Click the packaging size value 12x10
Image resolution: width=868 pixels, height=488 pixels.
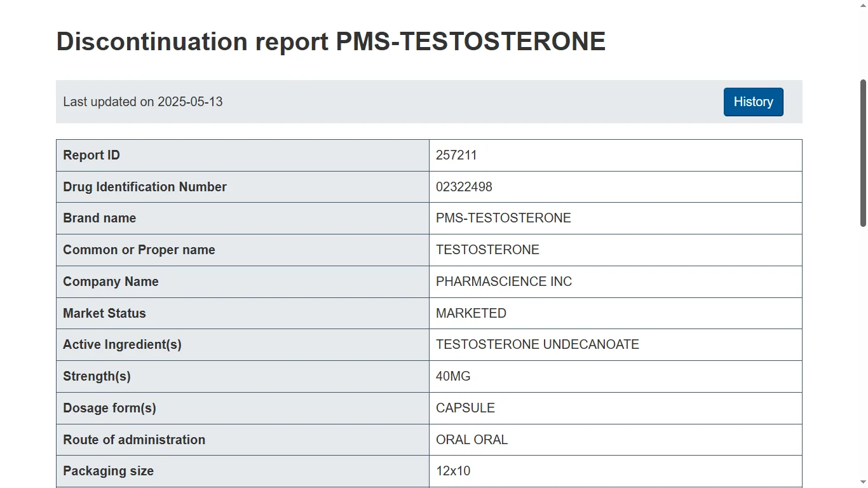[x=453, y=471]
